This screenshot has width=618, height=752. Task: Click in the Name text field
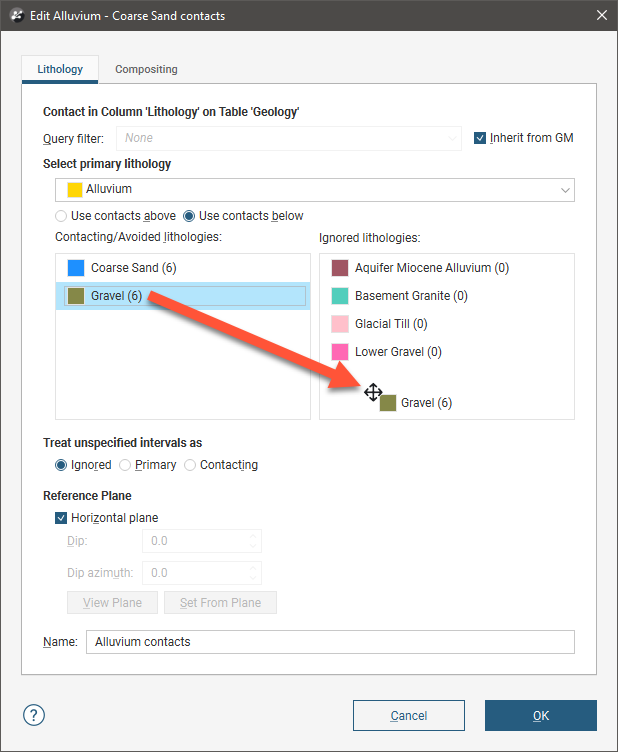click(330, 642)
